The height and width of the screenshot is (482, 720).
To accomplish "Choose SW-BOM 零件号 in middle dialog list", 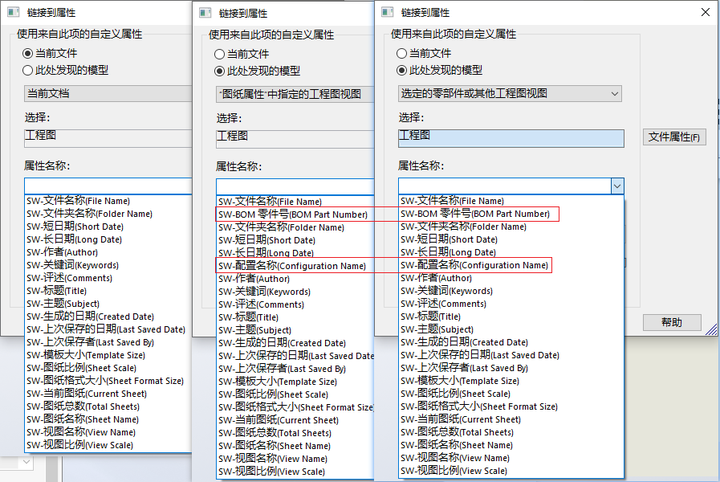I will click(x=293, y=214).
